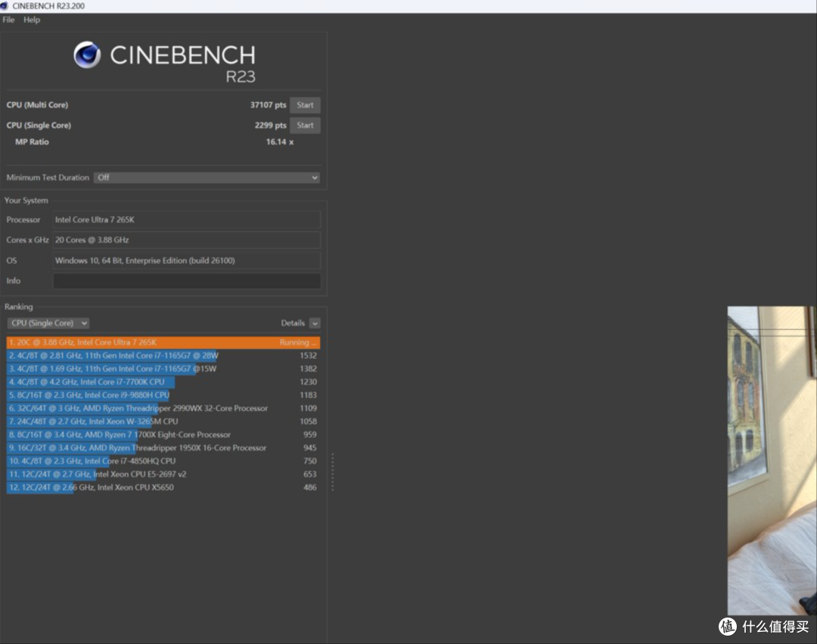The image size is (817, 644).
Task: Click the CPU (Single Core) test label
Action: coord(39,125)
